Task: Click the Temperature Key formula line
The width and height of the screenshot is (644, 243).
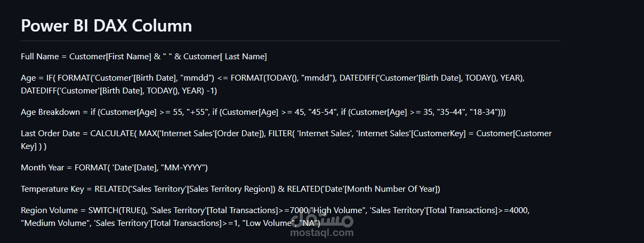Action: pos(230,189)
